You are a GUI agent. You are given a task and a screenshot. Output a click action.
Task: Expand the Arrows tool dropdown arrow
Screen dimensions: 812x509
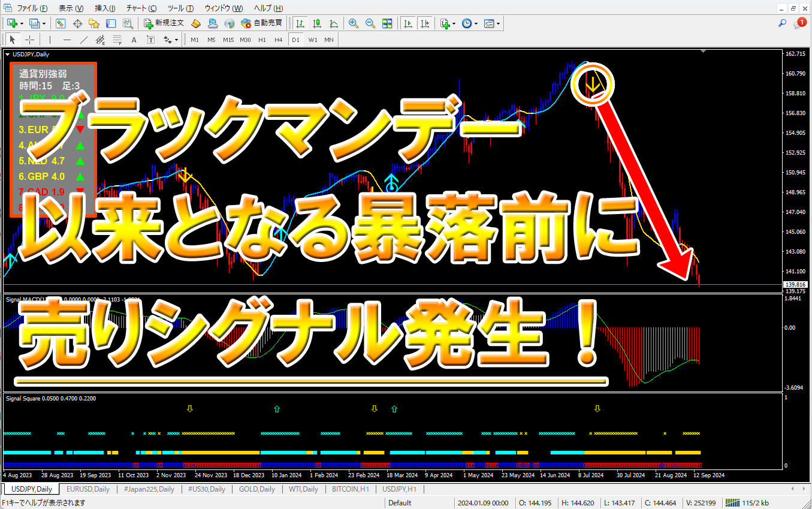tap(176, 40)
